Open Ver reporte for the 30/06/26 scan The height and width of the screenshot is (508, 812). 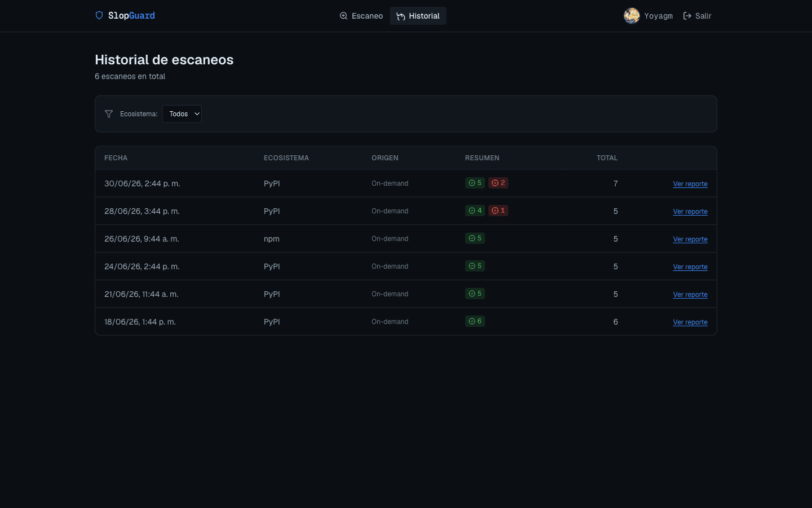pos(690,184)
